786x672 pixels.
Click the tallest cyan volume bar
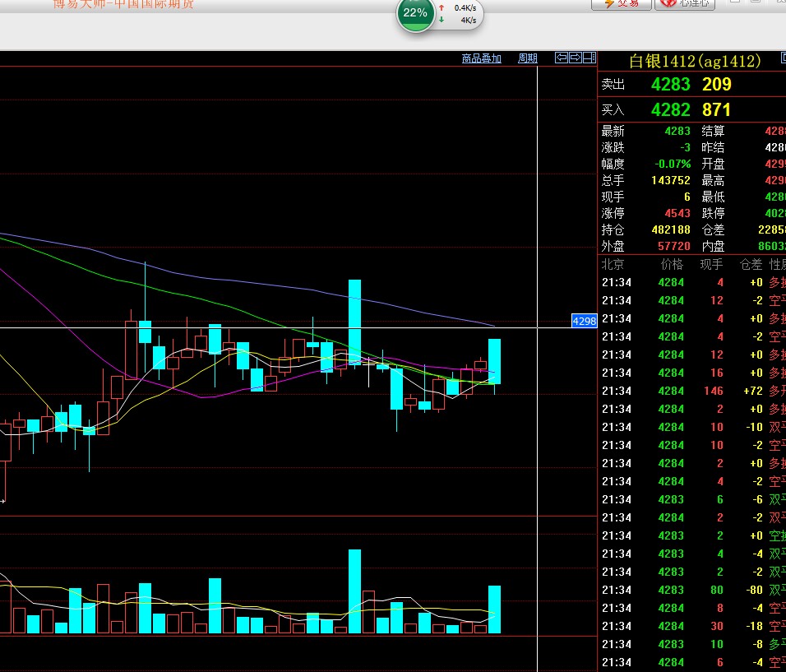(355, 591)
